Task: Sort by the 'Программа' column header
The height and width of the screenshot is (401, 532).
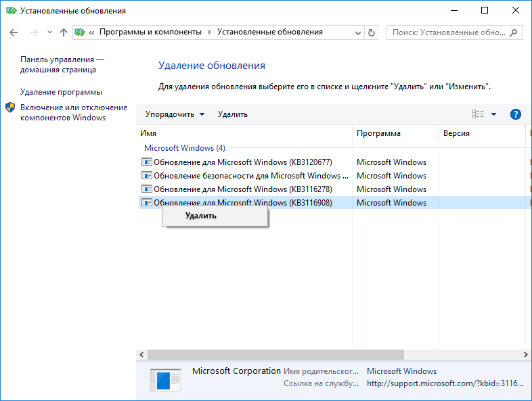Action: coord(395,133)
